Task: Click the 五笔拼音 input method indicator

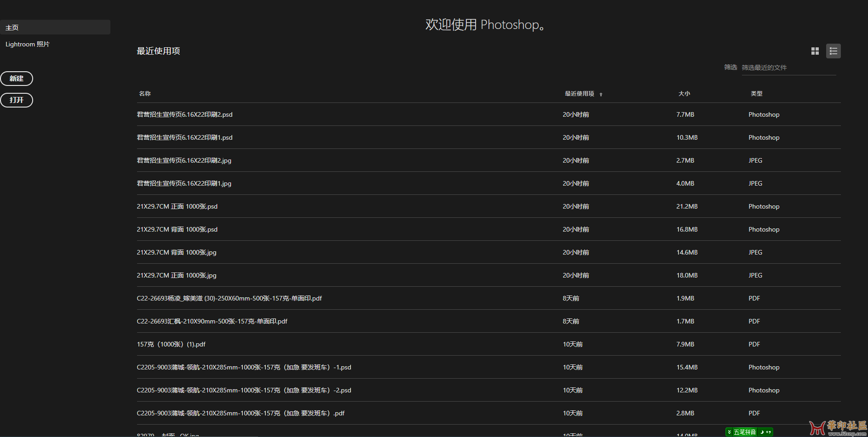Action: (x=745, y=432)
